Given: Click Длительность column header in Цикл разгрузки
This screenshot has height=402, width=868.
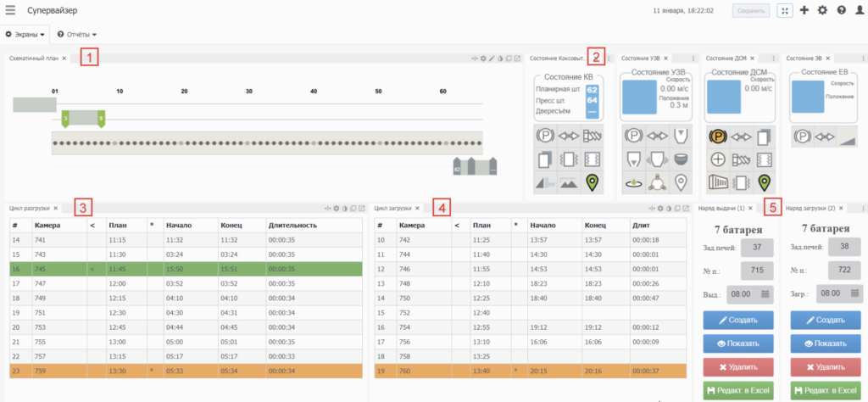Looking at the screenshot, I should [292, 226].
